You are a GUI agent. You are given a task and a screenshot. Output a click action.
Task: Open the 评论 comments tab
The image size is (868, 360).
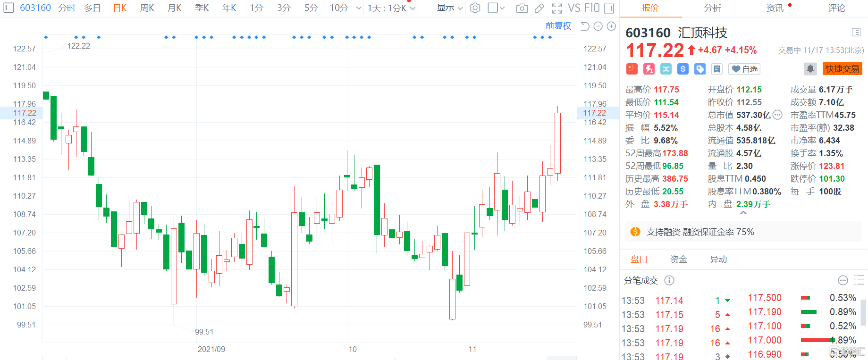(x=836, y=8)
